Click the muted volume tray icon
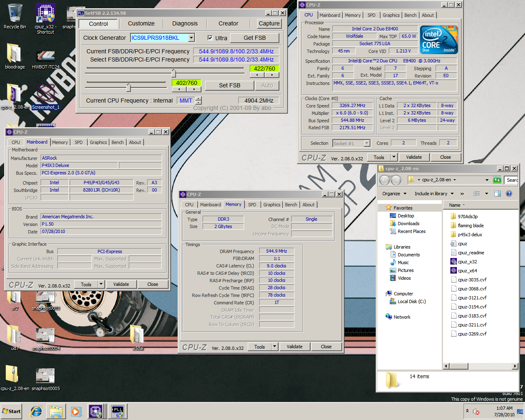The height and width of the screenshot is (420, 525). [x=476, y=411]
